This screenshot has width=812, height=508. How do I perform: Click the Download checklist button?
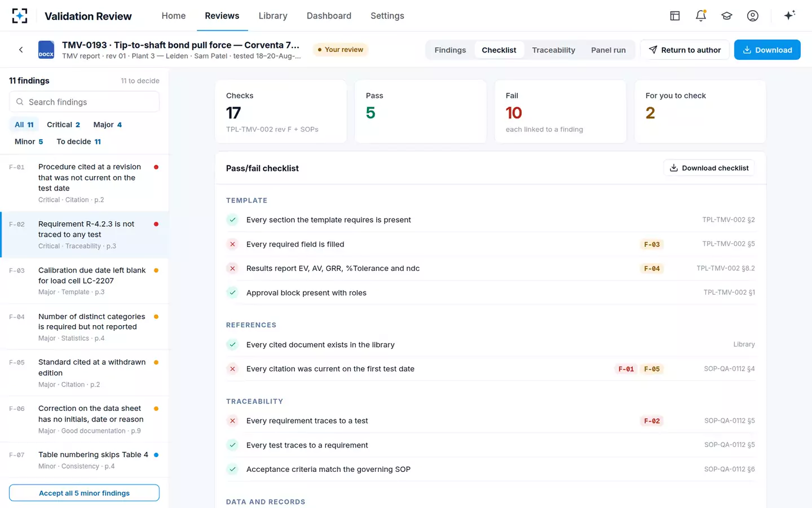[709, 168]
